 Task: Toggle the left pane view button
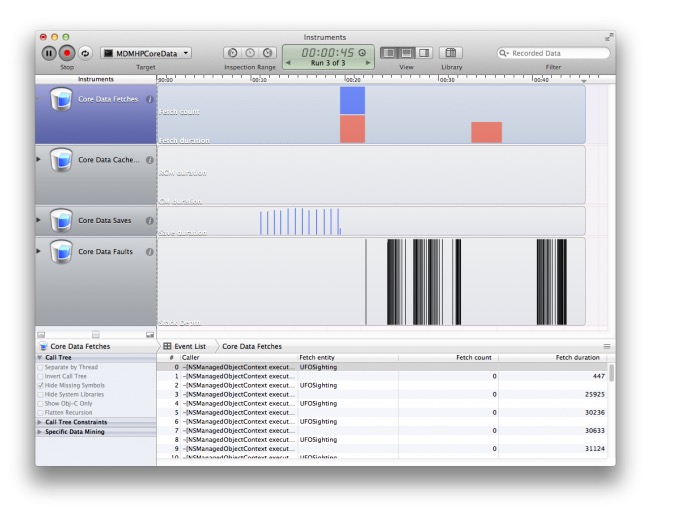point(389,53)
